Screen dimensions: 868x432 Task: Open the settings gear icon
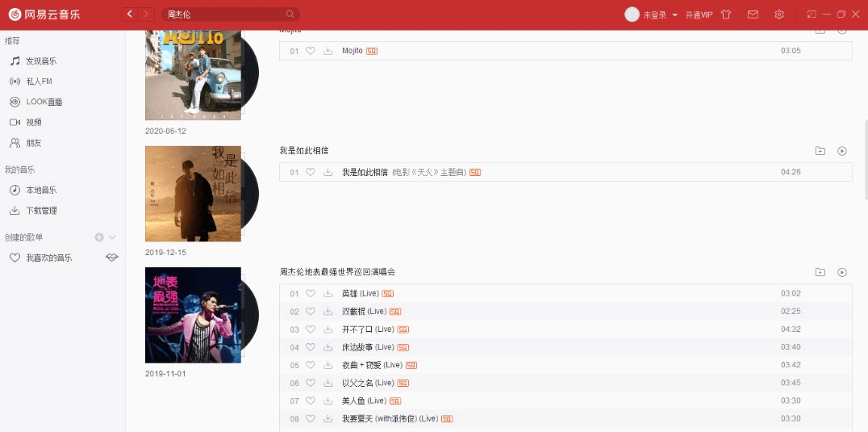click(779, 15)
